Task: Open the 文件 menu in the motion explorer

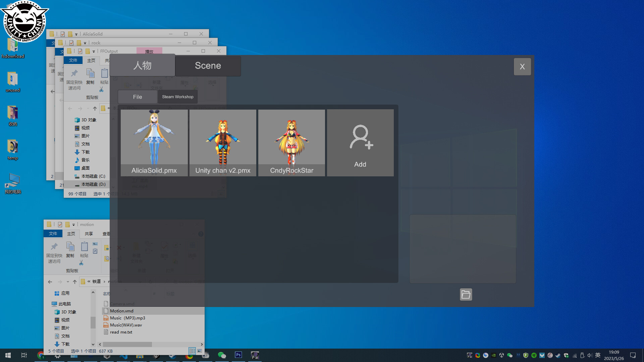Action: coord(53,234)
